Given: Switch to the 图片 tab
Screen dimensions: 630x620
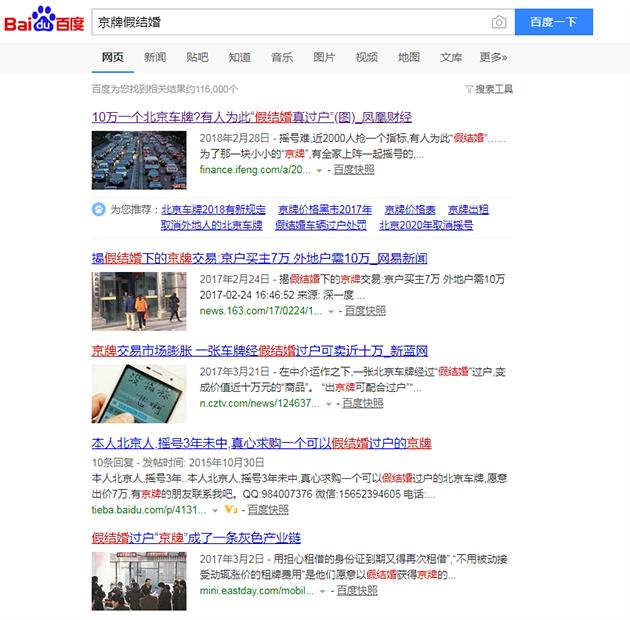Looking at the screenshot, I should point(324,57).
